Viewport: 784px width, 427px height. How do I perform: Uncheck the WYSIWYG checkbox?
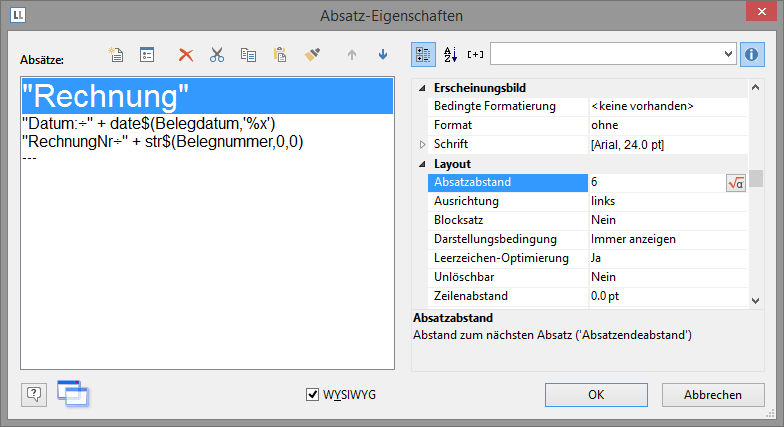pyautogui.click(x=312, y=395)
